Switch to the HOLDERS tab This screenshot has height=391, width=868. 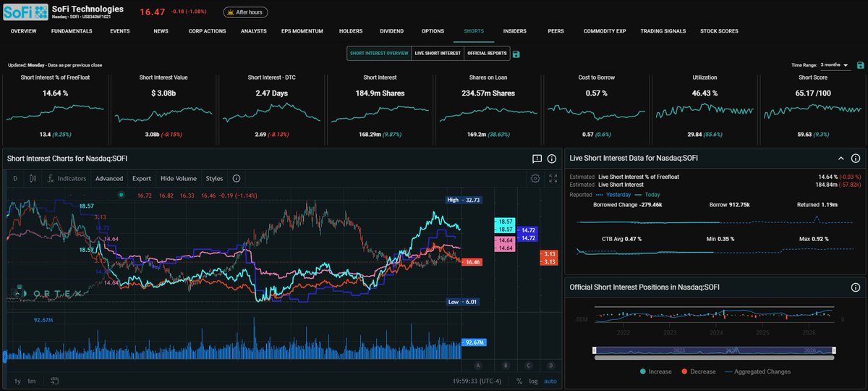[x=351, y=31]
